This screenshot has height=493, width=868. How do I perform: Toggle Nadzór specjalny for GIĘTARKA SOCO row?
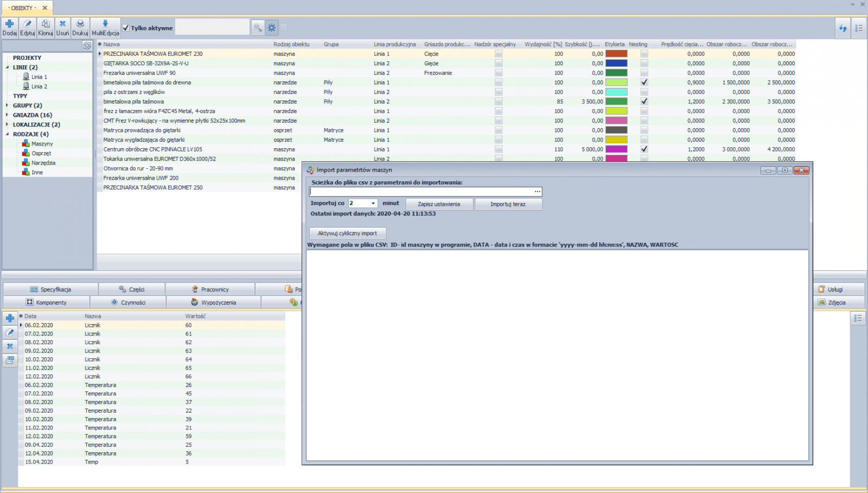(x=499, y=64)
